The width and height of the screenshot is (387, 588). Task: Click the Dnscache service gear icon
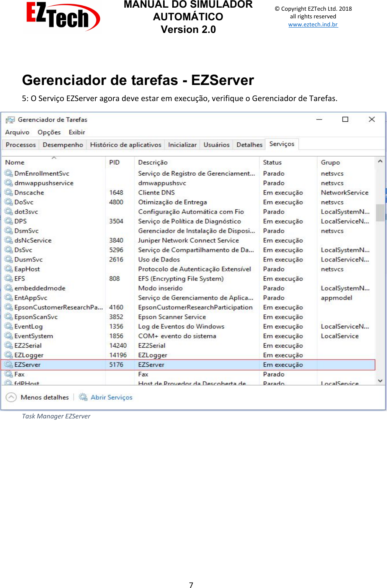[x=8, y=192]
